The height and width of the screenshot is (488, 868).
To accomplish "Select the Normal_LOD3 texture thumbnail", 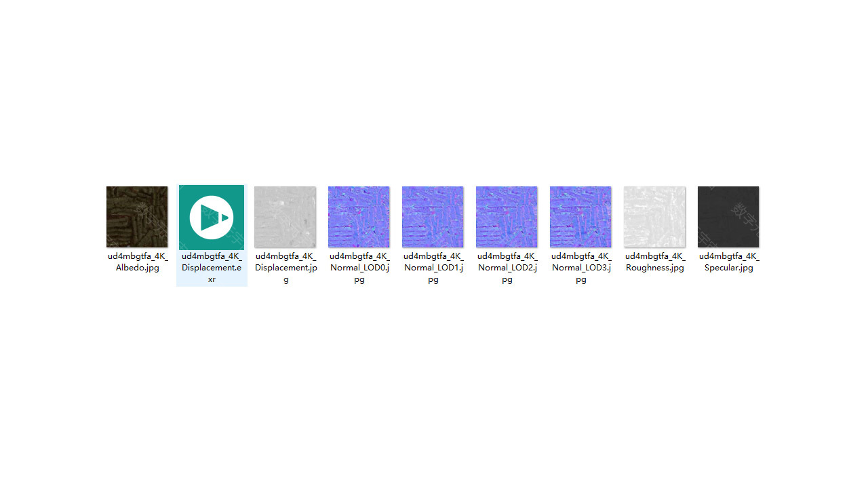I will [580, 217].
